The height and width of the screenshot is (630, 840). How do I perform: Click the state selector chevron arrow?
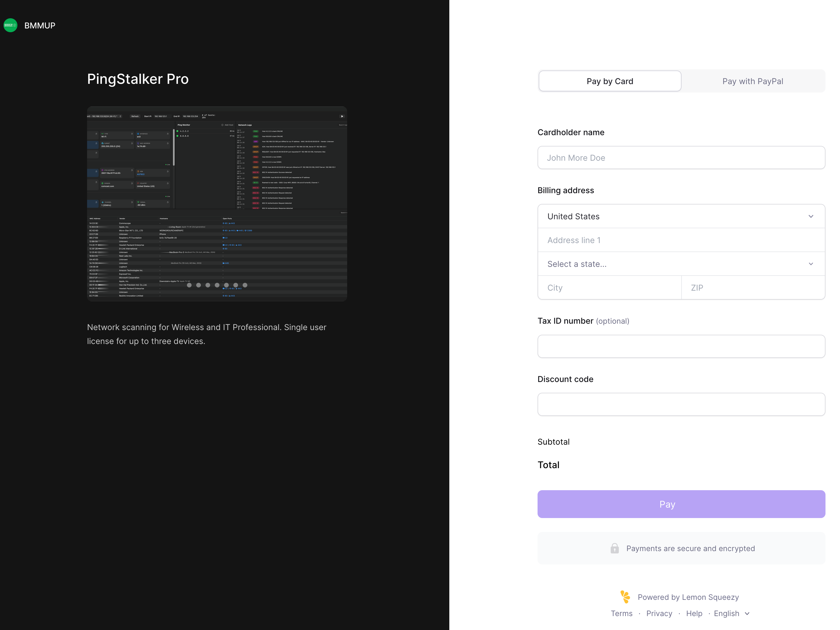click(810, 264)
